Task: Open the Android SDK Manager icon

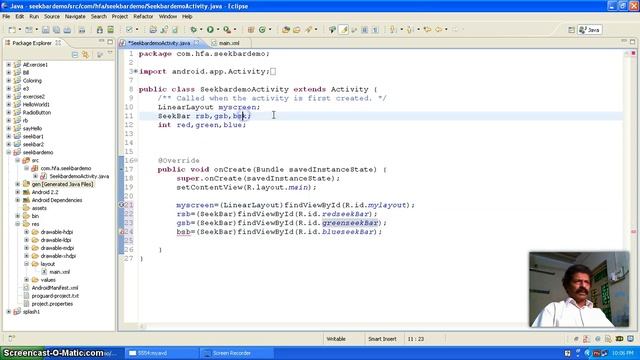Action: [100, 30]
